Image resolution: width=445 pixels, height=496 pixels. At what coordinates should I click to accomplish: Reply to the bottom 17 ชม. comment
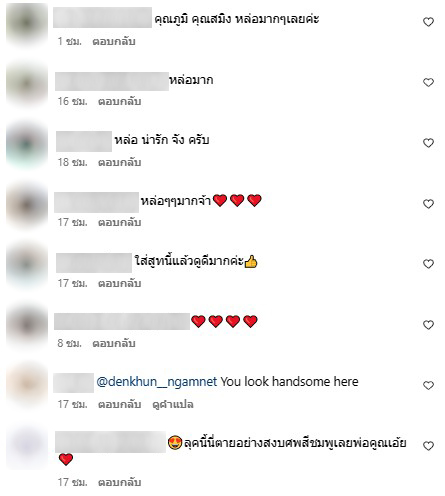coord(119,482)
